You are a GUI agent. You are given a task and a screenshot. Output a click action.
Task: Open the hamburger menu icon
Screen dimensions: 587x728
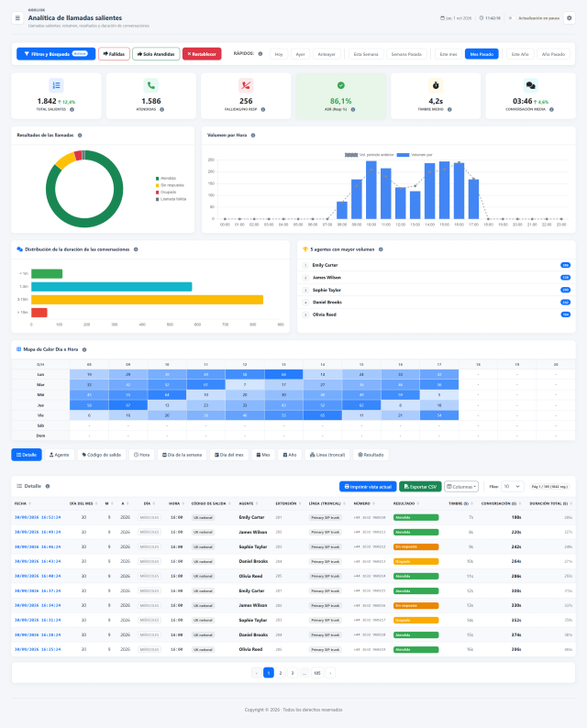[x=17, y=18]
